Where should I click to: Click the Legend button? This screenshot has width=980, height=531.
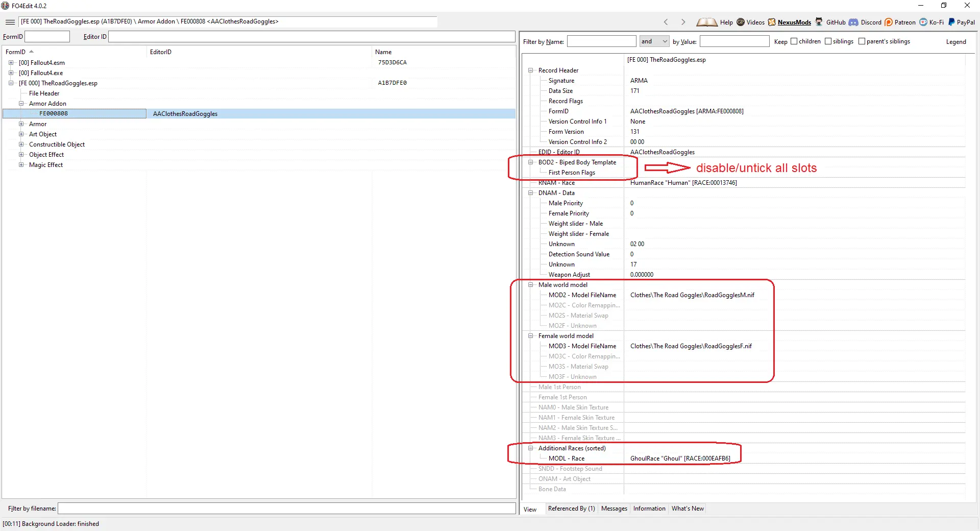click(955, 42)
